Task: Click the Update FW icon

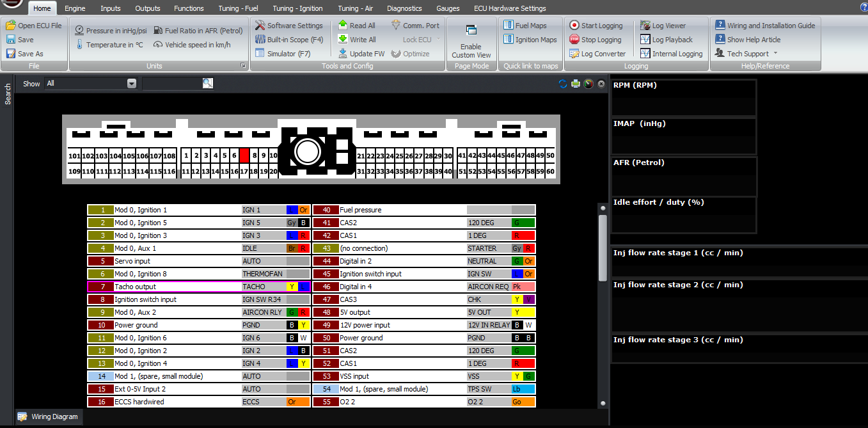Action: coord(343,54)
